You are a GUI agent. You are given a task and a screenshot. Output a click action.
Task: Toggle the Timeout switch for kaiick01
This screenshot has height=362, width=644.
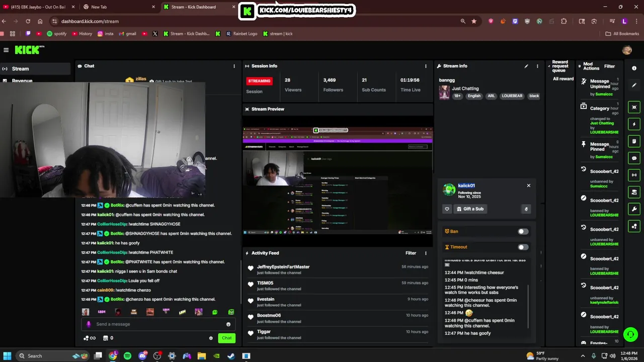(523, 247)
